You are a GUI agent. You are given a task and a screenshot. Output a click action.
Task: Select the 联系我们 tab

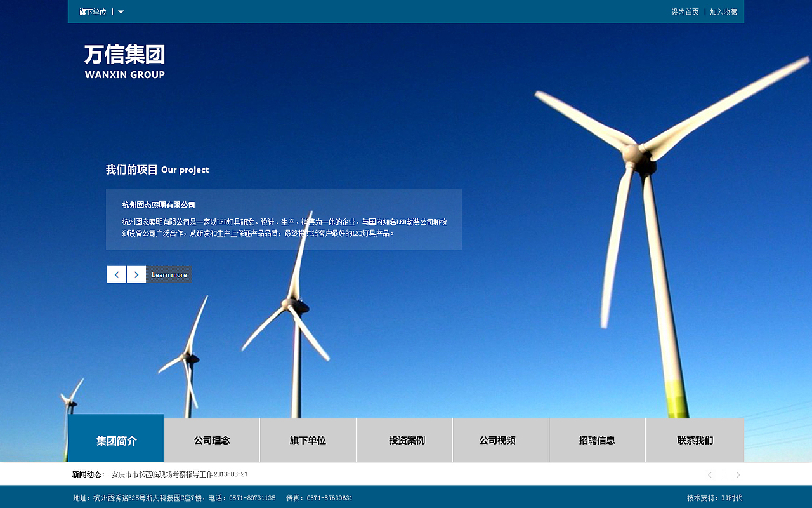(695, 440)
